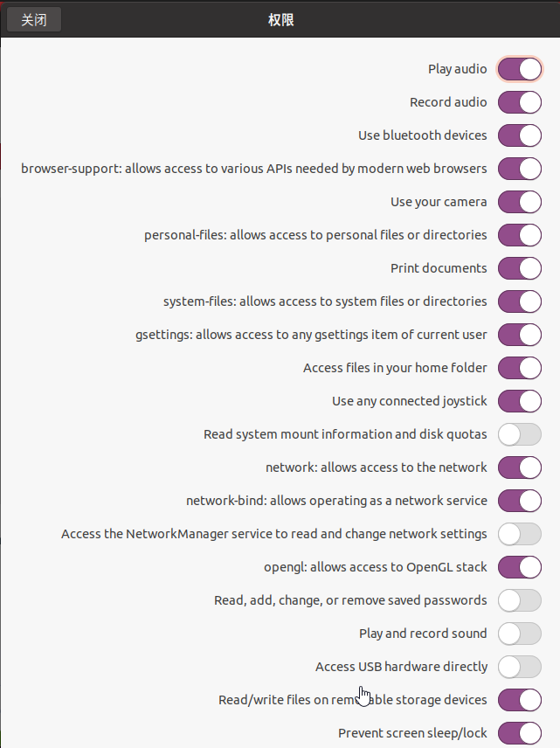The image size is (560, 748).
Task: Turn off the network-bind permission
Action: 520,501
